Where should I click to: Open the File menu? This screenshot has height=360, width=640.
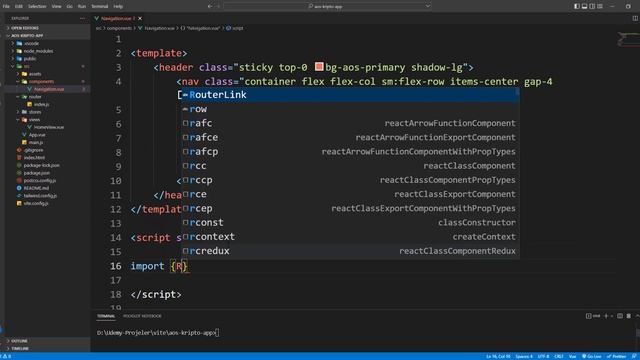(6, 7)
